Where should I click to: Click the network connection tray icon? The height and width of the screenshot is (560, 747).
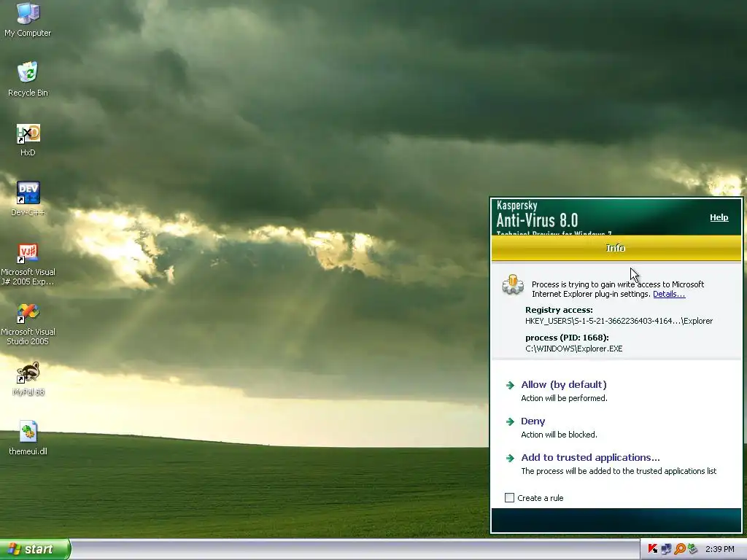pos(666,549)
